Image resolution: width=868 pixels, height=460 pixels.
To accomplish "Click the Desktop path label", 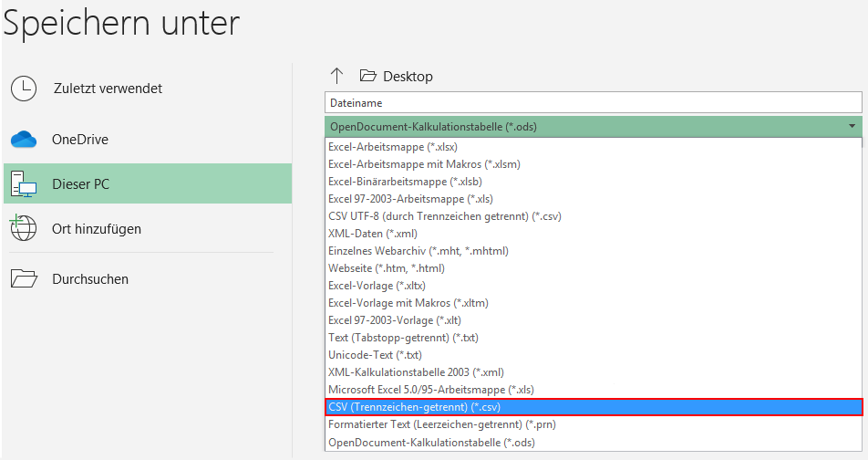I will [x=408, y=77].
